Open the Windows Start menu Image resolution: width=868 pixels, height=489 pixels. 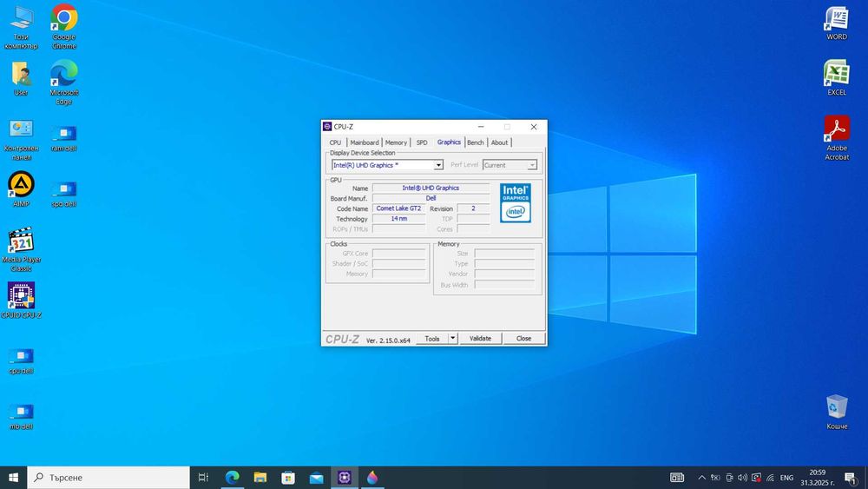13,478
